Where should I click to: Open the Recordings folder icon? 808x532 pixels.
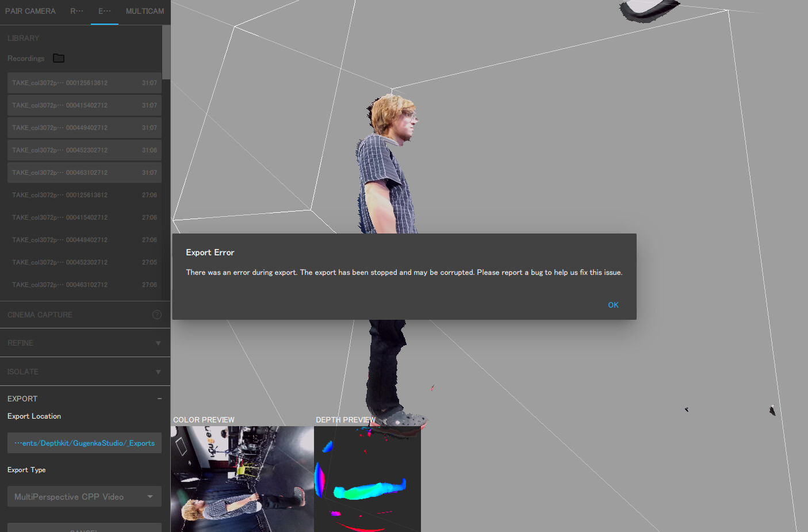click(x=59, y=58)
